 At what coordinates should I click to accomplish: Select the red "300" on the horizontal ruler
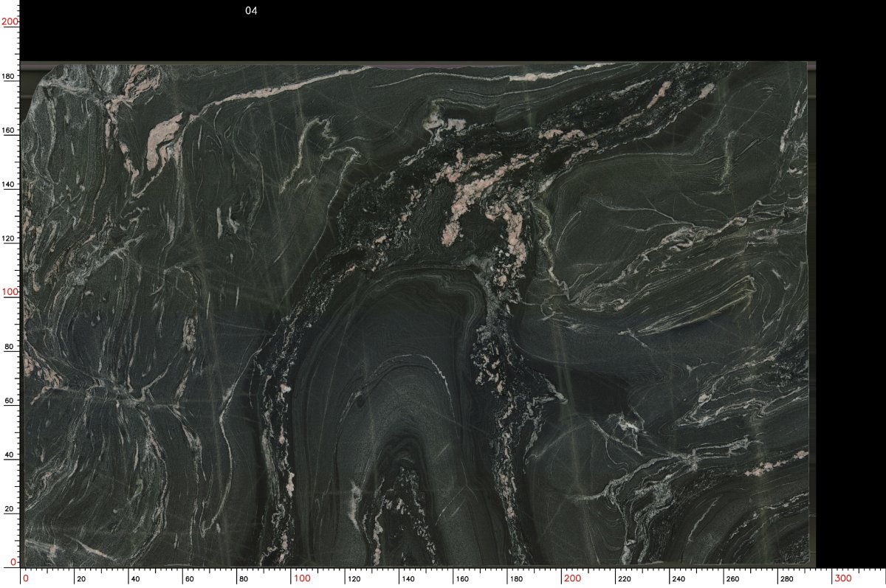843,578
